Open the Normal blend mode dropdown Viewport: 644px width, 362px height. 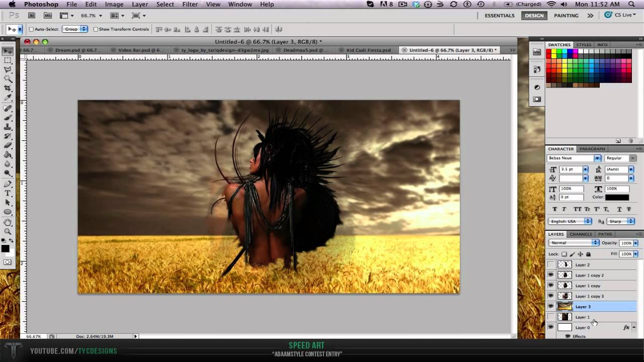point(574,243)
